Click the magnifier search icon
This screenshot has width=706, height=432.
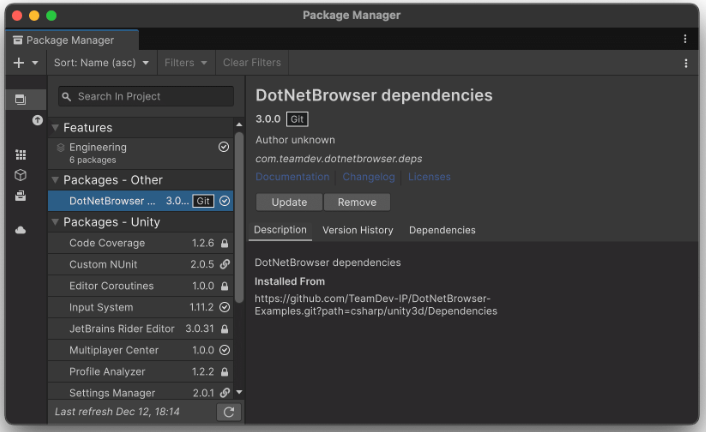pos(67,97)
